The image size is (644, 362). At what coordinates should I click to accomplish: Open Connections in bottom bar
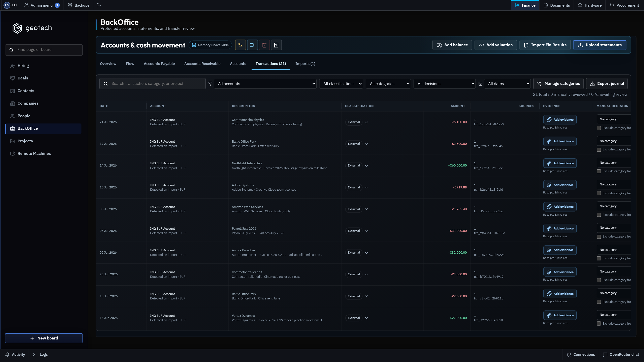coord(580,355)
